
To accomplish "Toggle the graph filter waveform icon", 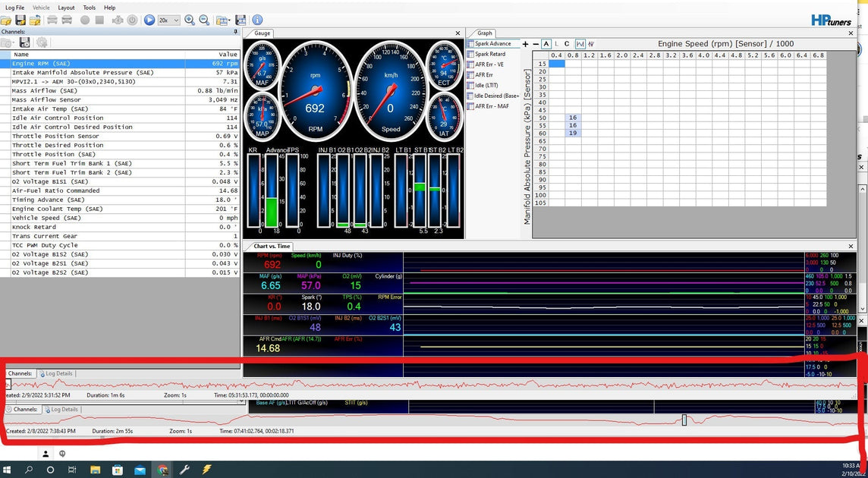I will (591, 44).
